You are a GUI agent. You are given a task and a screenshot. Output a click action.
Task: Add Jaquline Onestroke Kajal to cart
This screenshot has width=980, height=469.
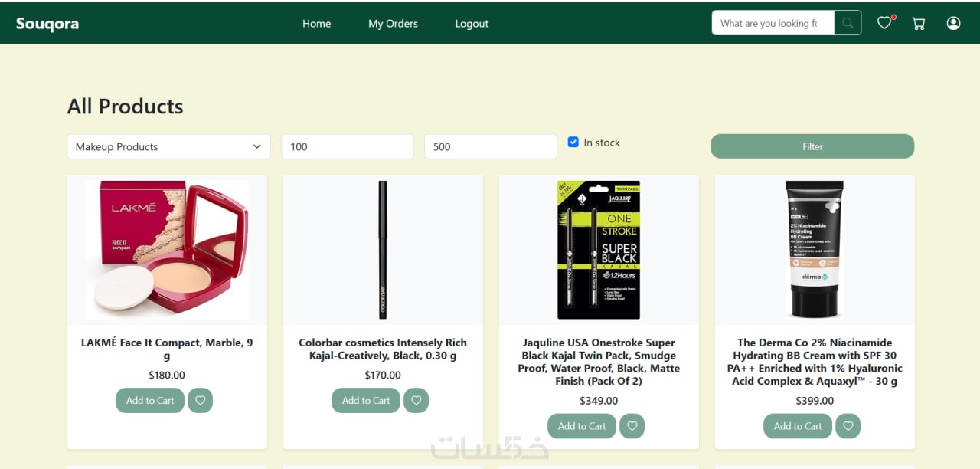click(582, 426)
